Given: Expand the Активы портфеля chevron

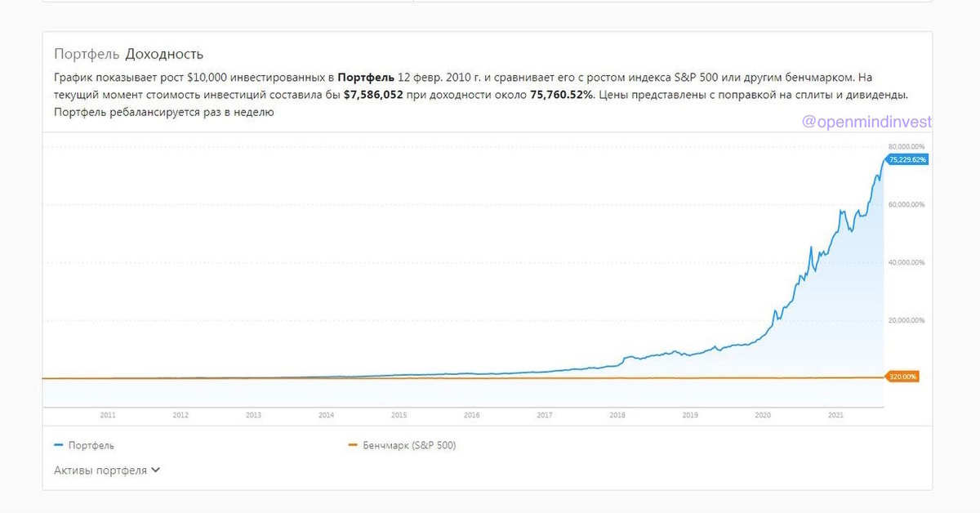Looking at the screenshot, I should (x=155, y=471).
